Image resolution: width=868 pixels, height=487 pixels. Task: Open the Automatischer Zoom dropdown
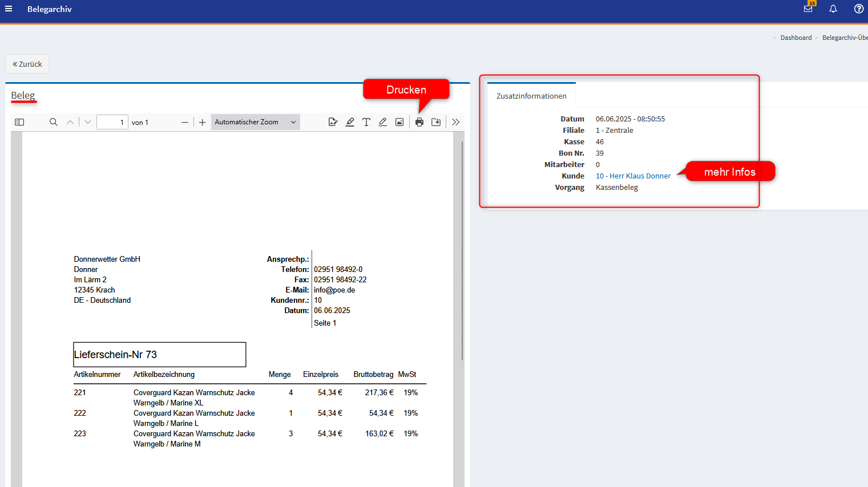[255, 122]
